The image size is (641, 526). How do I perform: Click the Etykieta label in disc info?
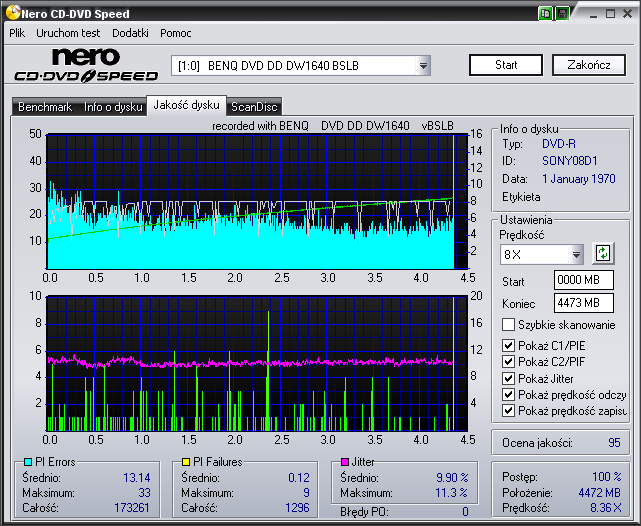tap(521, 197)
